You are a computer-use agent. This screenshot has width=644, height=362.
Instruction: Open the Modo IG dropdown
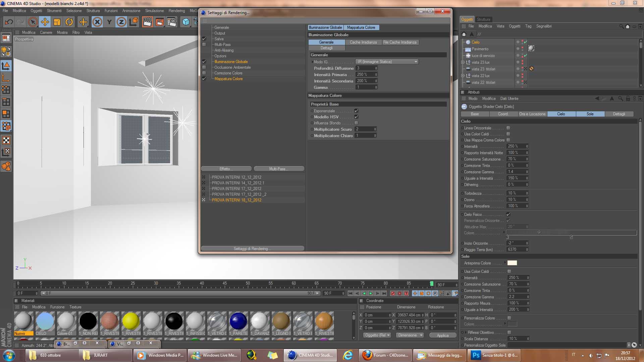pyautogui.click(x=387, y=62)
